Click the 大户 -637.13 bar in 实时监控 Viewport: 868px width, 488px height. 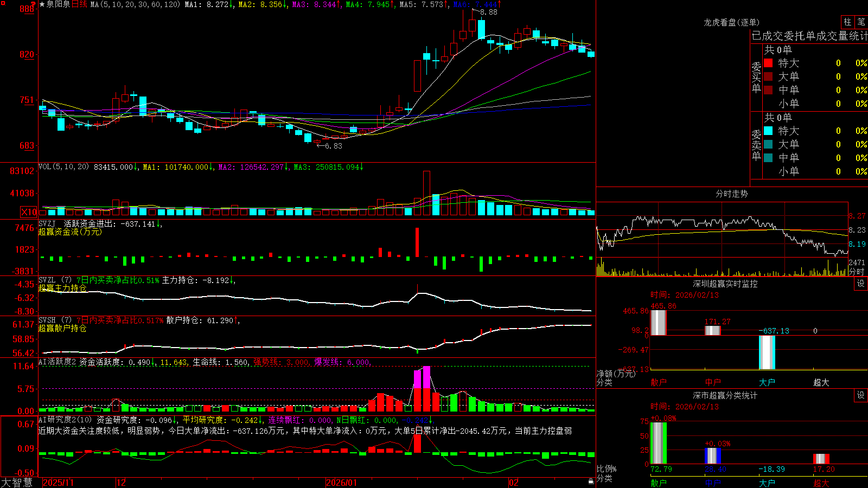(767, 352)
